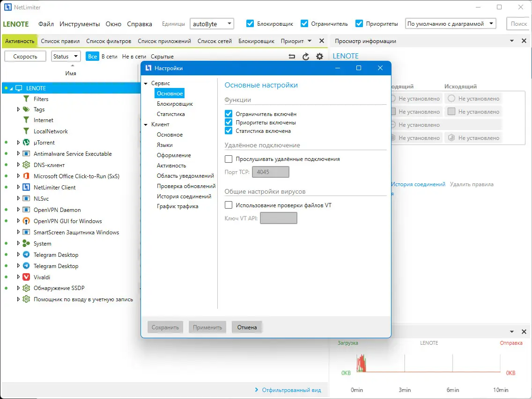Switch to Список правил tab
This screenshot has width=532, height=399.
pyautogui.click(x=60, y=41)
